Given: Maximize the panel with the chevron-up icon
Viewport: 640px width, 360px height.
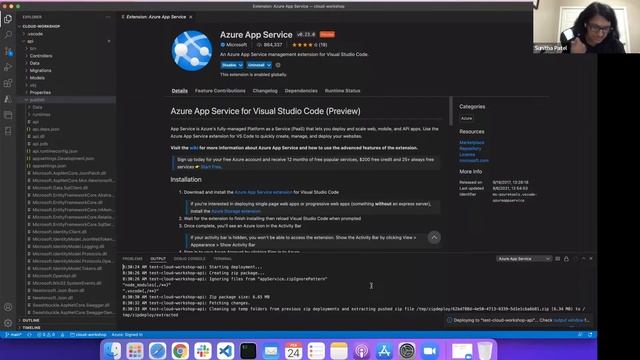Looking at the screenshot, I should click(583, 259).
